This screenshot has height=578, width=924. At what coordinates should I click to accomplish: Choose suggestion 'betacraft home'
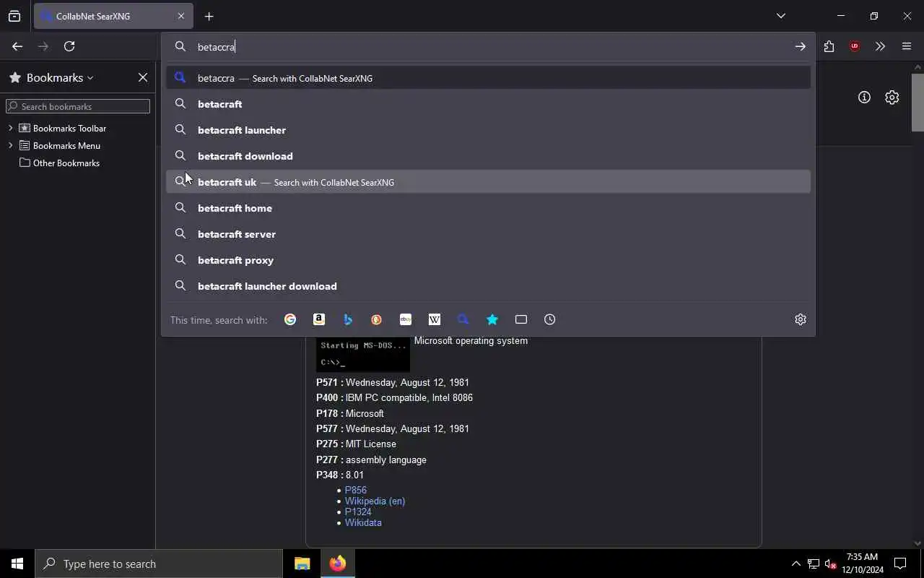[x=488, y=208]
